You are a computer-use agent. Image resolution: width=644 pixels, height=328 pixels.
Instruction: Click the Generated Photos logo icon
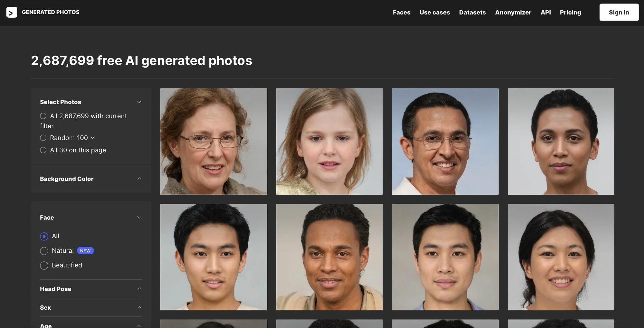[12, 12]
